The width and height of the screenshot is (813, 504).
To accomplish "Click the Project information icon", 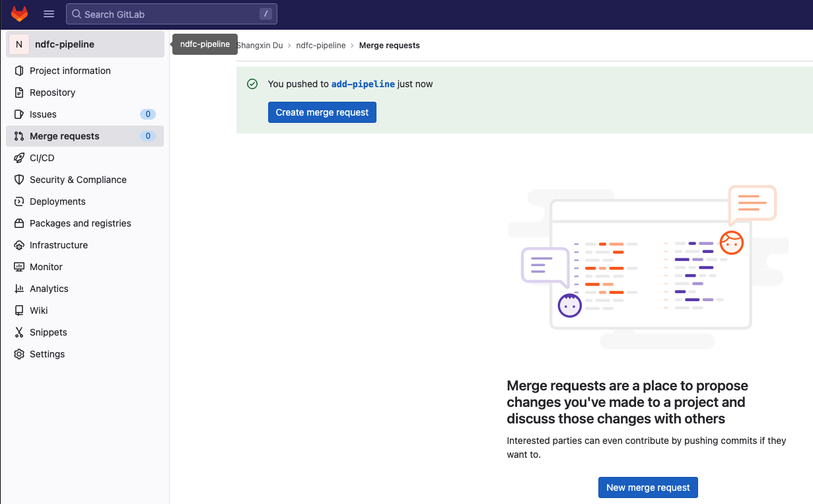I will point(18,71).
